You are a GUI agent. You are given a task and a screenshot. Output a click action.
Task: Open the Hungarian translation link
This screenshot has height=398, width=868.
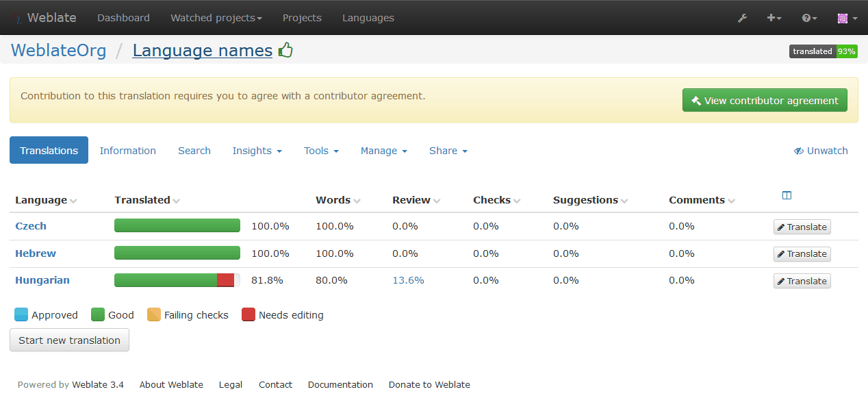(x=42, y=280)
